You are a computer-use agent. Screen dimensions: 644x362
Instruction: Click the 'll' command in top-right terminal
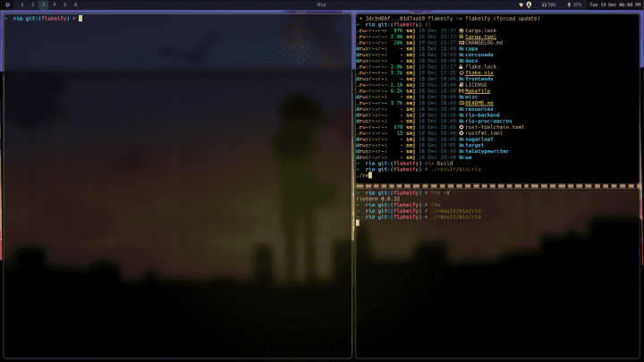pos(428,25)
